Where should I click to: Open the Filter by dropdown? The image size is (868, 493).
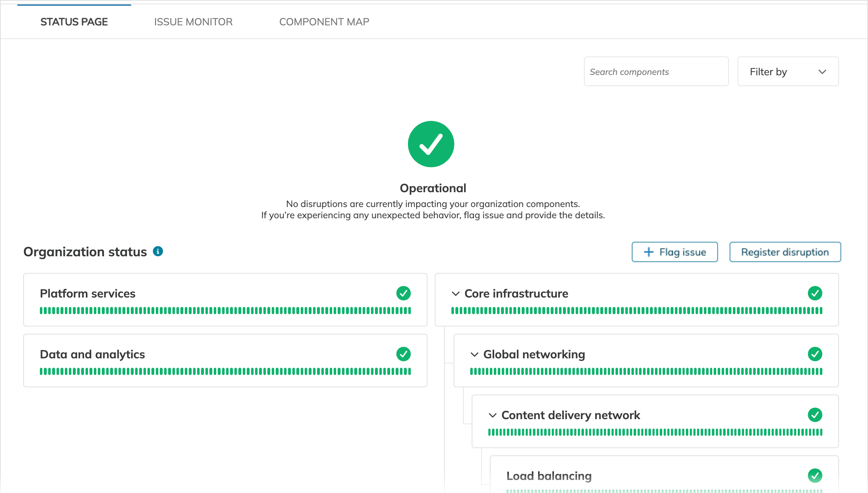[x=788, y=72]
